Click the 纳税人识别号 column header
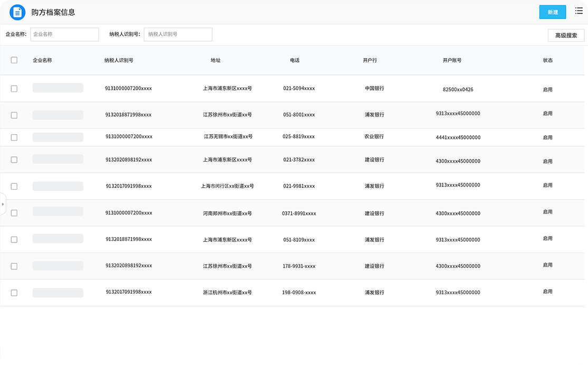This screenshot has height=365, width=588. (x=119, y=60)
